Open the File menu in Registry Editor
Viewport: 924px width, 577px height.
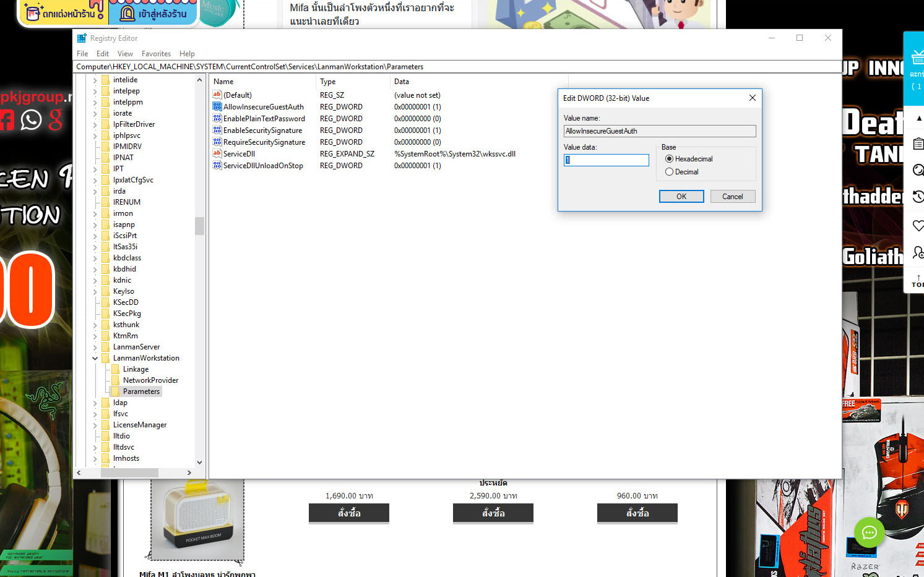pos(82,54)
